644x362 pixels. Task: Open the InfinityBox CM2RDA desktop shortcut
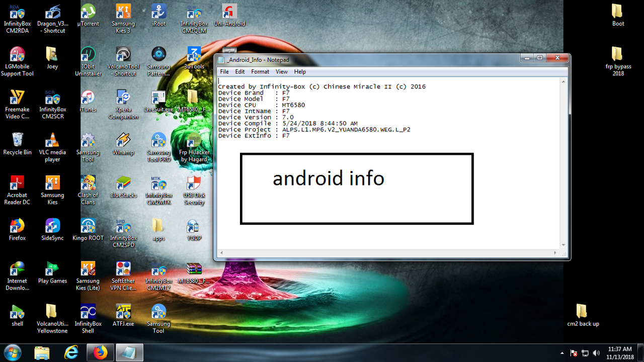click(x=17, y=19)
